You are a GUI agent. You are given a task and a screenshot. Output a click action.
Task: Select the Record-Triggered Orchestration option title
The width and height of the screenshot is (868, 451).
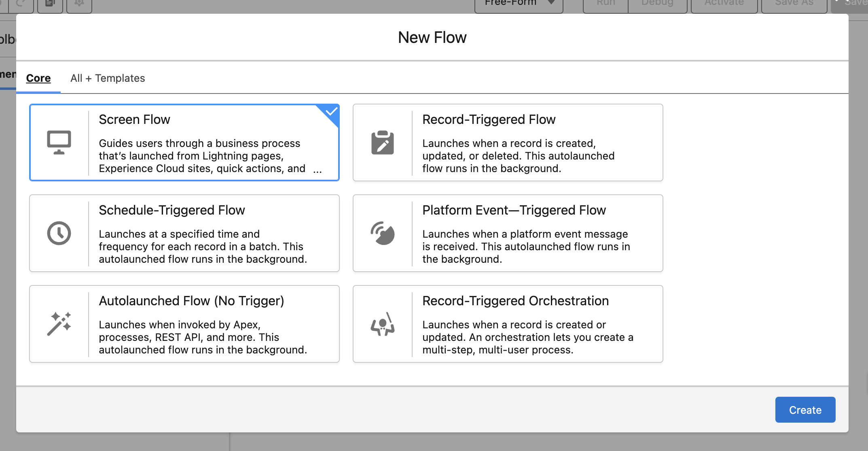[515, 301]
